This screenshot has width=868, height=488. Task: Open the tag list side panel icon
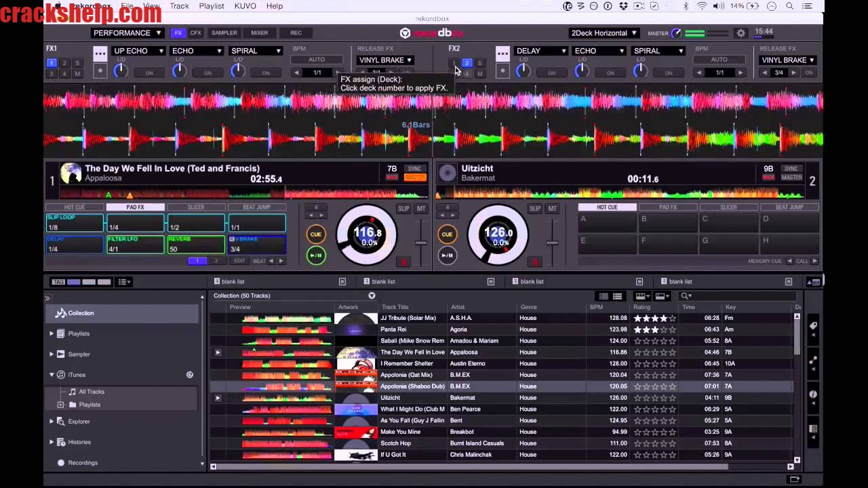click(x=813, y=327)
